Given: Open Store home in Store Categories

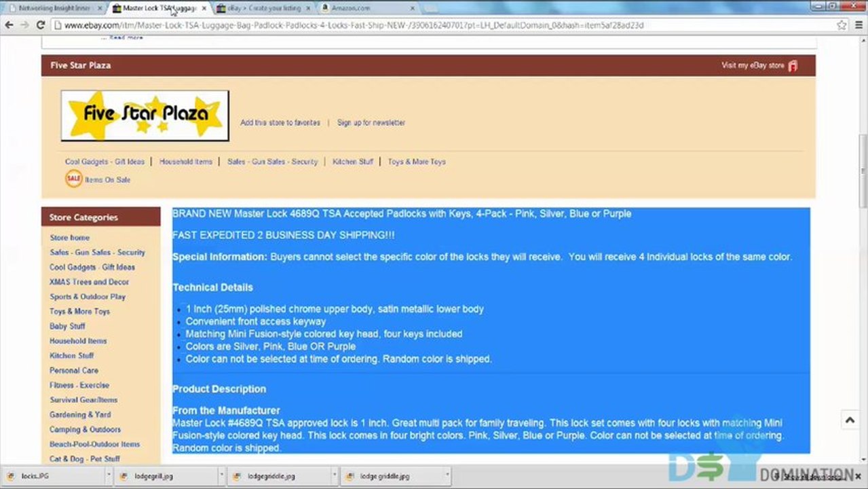Looking at the screenshot, I should [69, 238].
